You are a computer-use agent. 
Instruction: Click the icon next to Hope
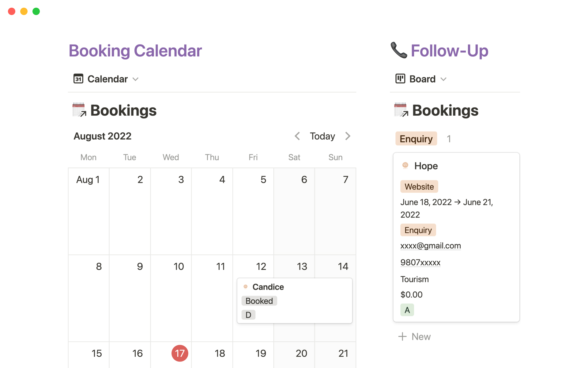point(405,166)
